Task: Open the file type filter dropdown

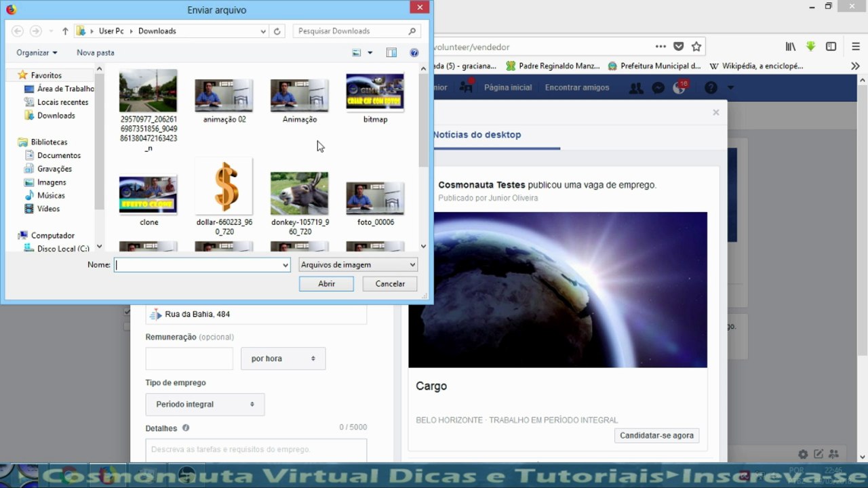Action: point(357,265)
